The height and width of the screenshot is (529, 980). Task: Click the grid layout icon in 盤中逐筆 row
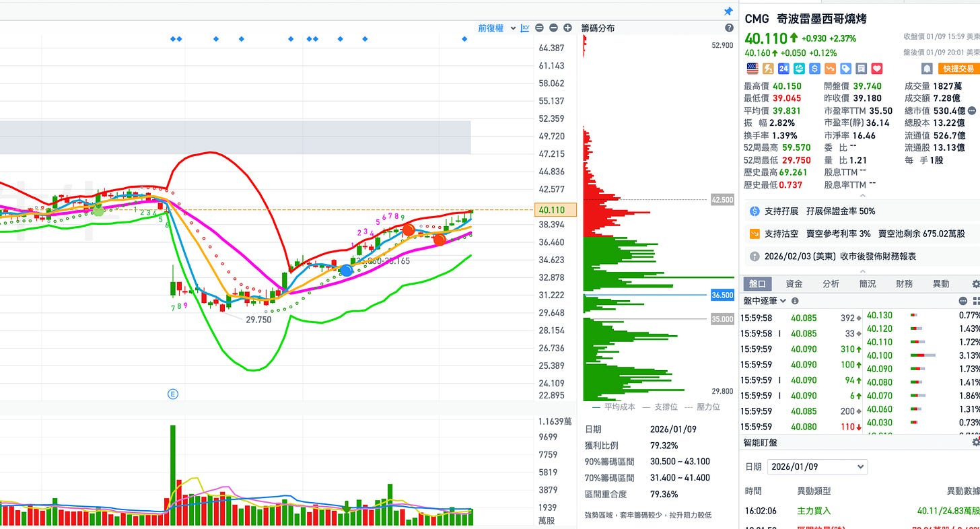click(976, 301)
